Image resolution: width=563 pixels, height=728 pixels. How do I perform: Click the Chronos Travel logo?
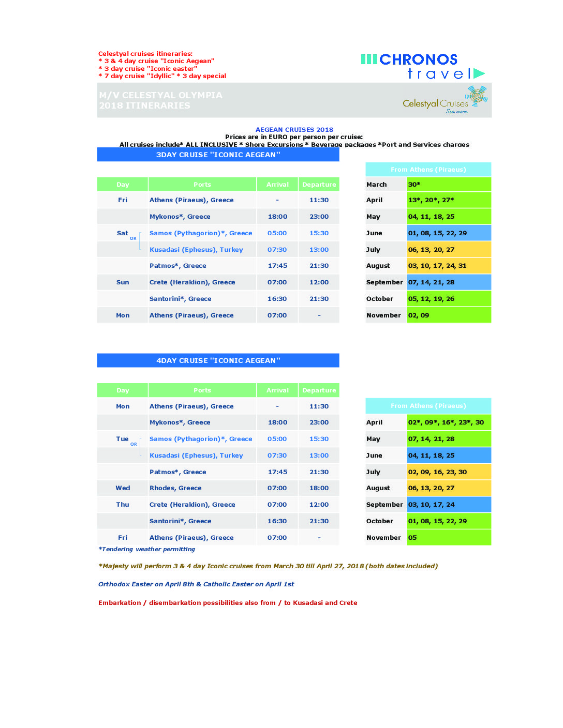[423, 66]
